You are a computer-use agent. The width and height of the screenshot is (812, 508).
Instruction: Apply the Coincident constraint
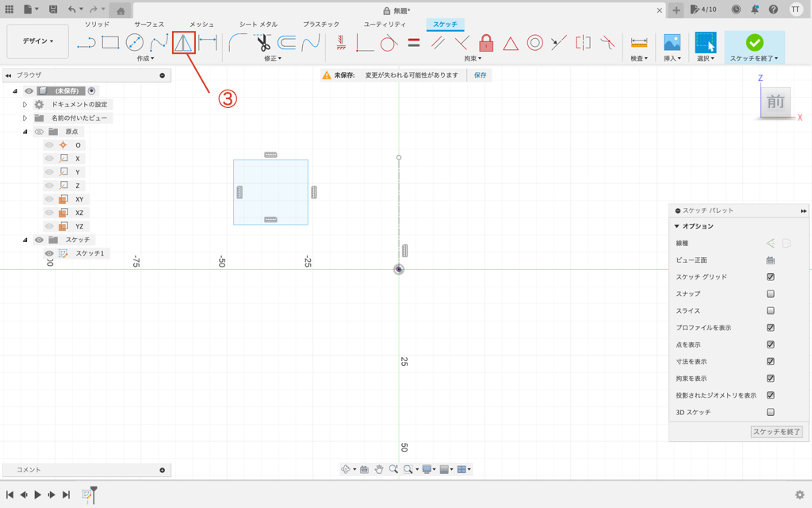[365, 43]
